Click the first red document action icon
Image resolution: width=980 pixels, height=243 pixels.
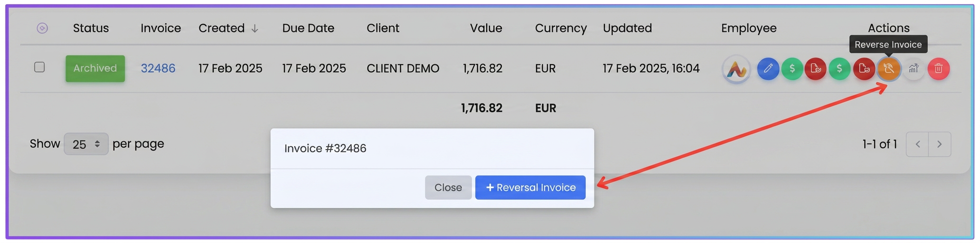pyautogui.click(x=816, y=69)
